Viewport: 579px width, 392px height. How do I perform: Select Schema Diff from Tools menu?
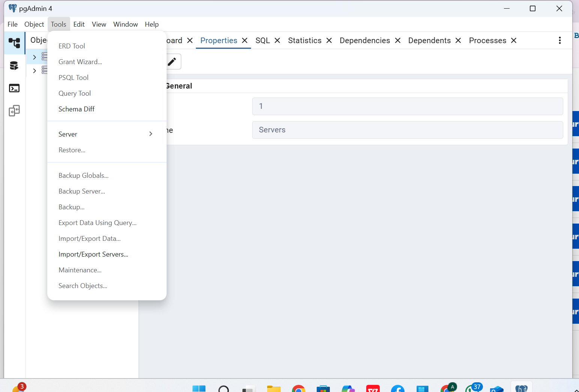click(x=77, y=109)
